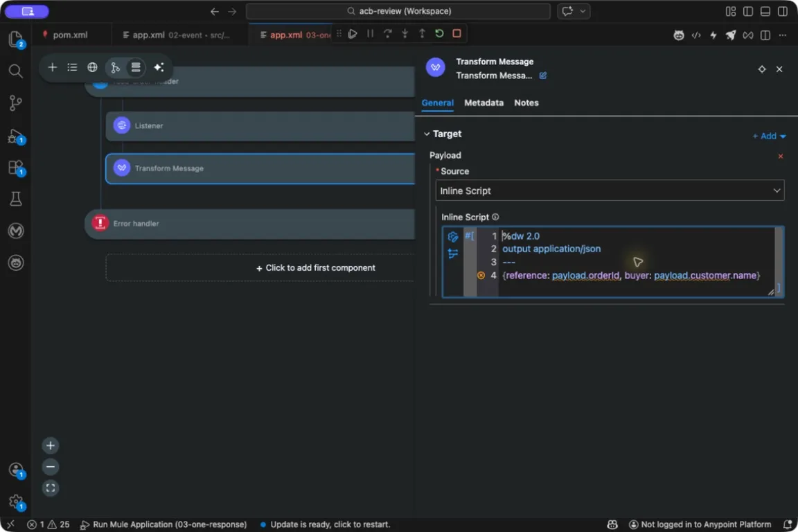Switch to the Notes tab
Viewport: 798px width, 532px height.
pos(526,103)
